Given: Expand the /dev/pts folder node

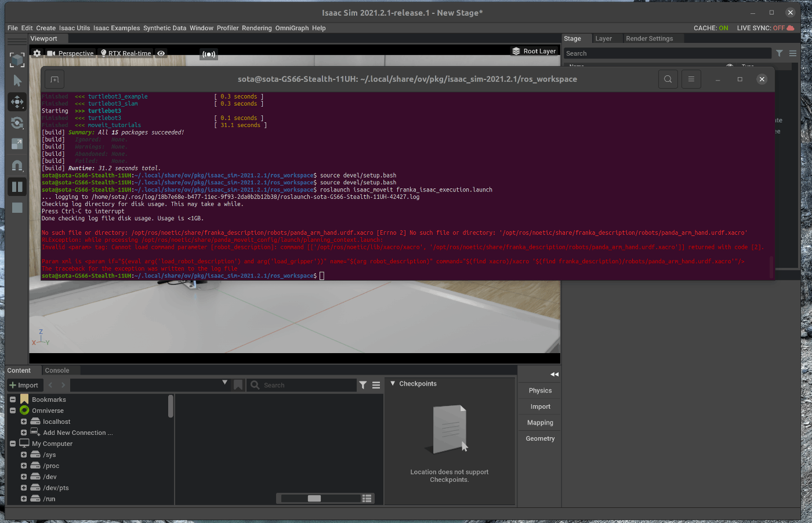Looking at the screenshot, I should click(24, 488).
